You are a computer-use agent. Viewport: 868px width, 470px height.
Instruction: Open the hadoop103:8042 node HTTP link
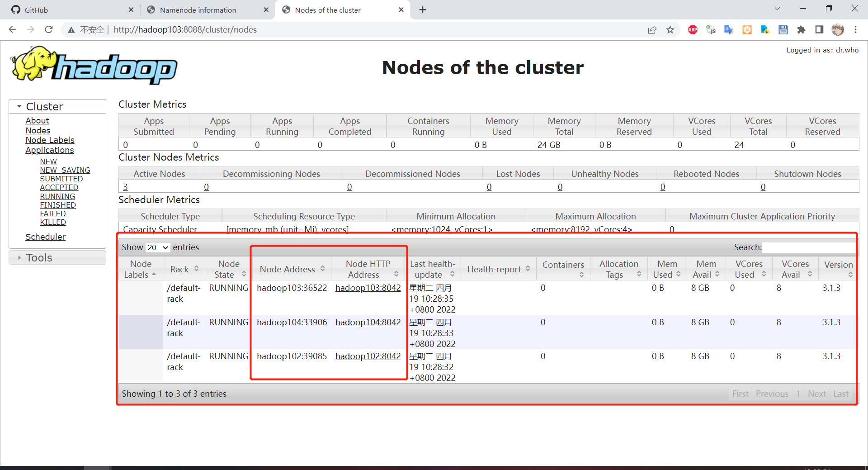click(x=368, y=288)
